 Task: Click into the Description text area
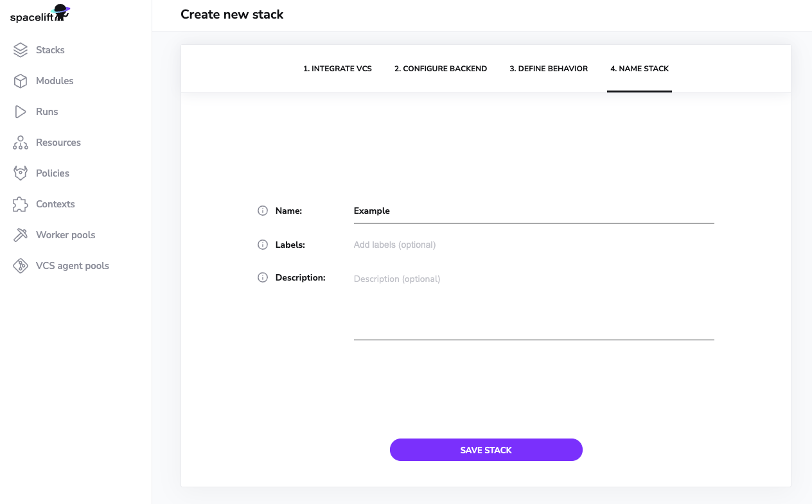(x=534, y=304)
